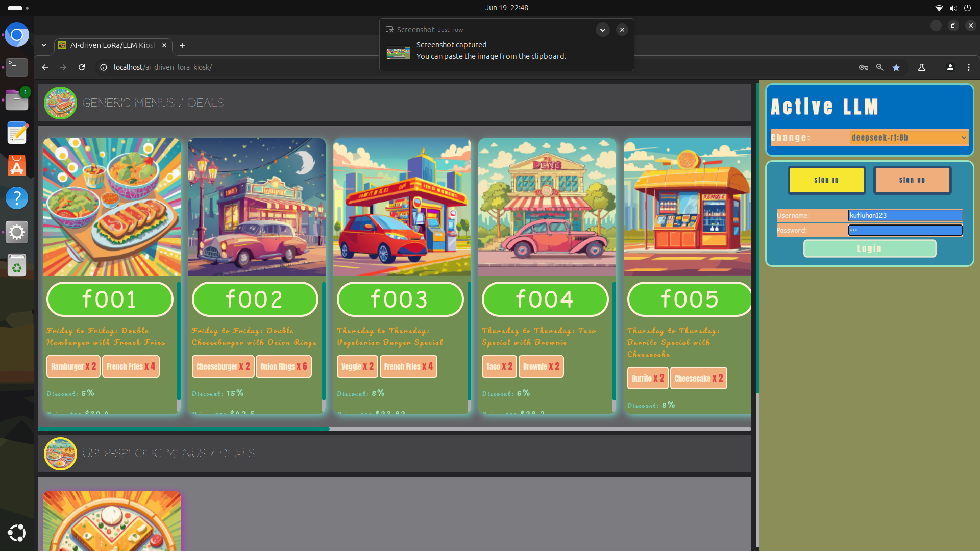
Task: Click the password key icon in address bar
Action: 864,67
